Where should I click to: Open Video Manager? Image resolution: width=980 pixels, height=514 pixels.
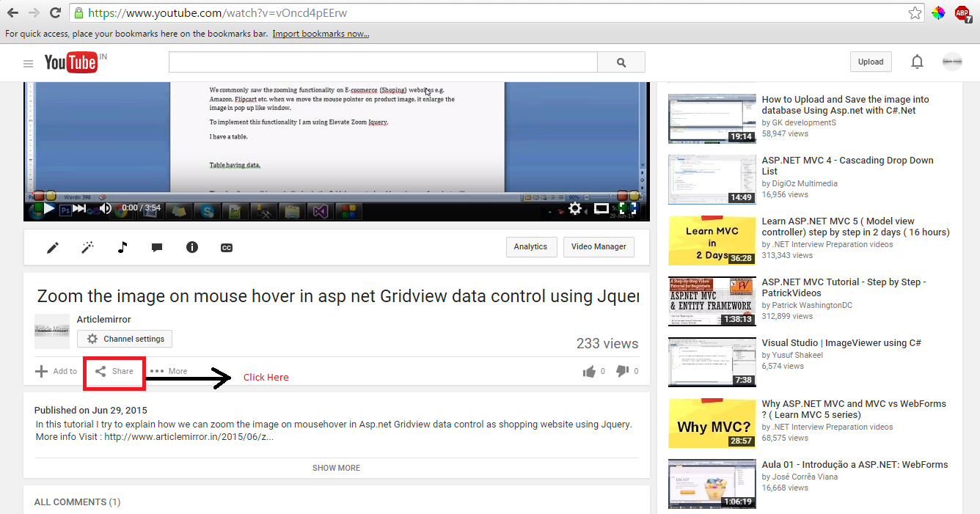tap(599, 247)
